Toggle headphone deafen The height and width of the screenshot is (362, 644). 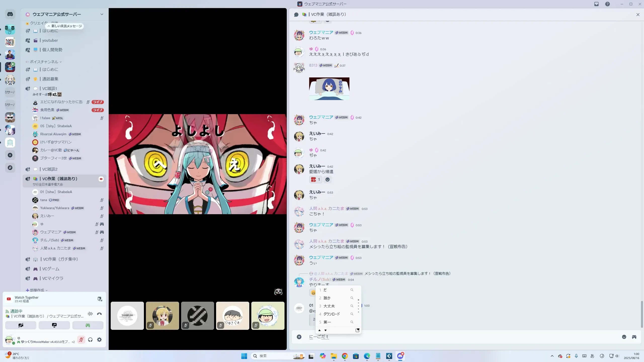coord(90,340)
